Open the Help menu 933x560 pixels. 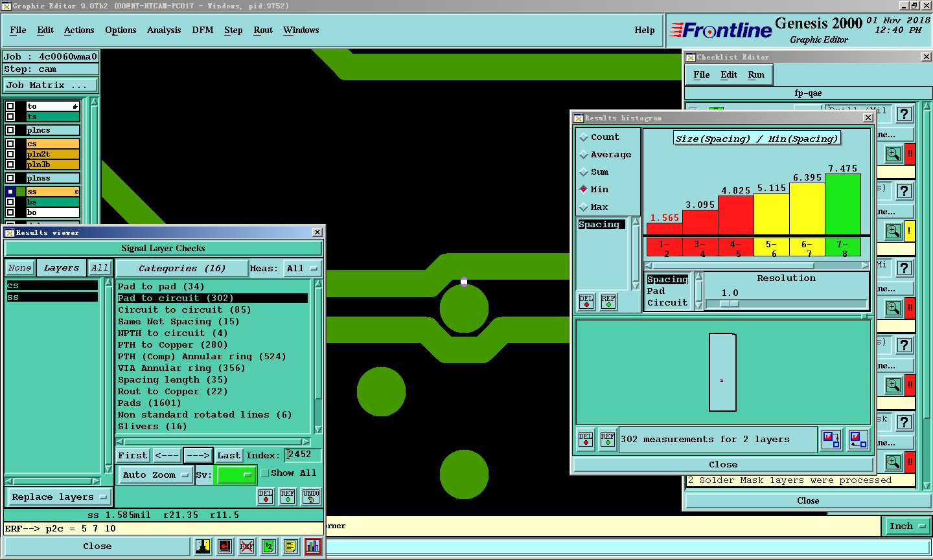click(x=645, y=30)
